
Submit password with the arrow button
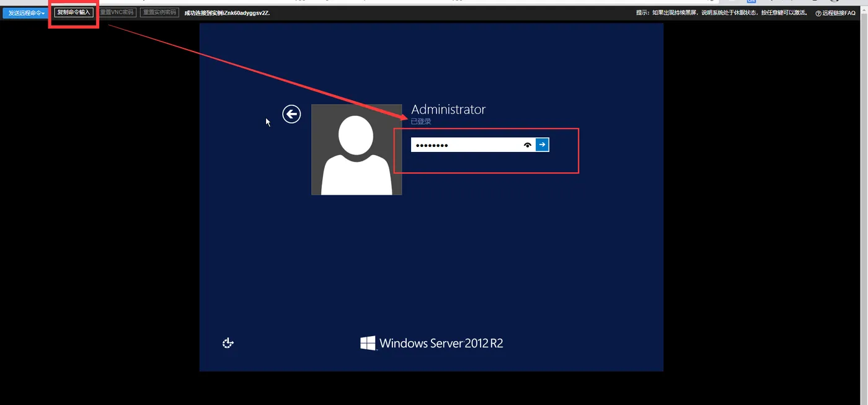542,145
